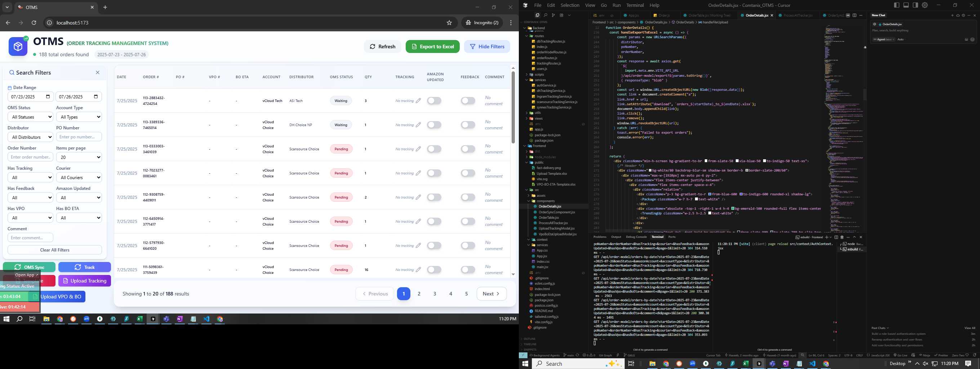This screenshot has width=980, height=369.
Task: Open Windows Start menu on right taskbar
Action: pyautogui.click(x=525, y=364)
